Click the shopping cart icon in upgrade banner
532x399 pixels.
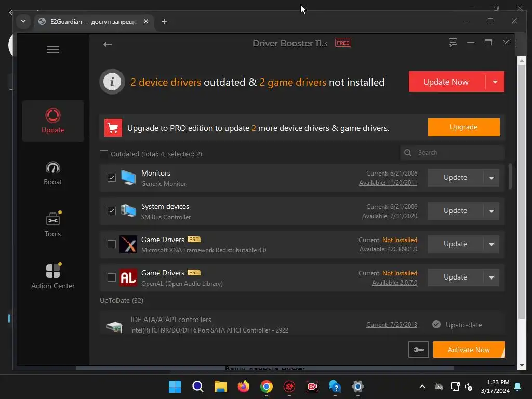click(x=113, y=128)
